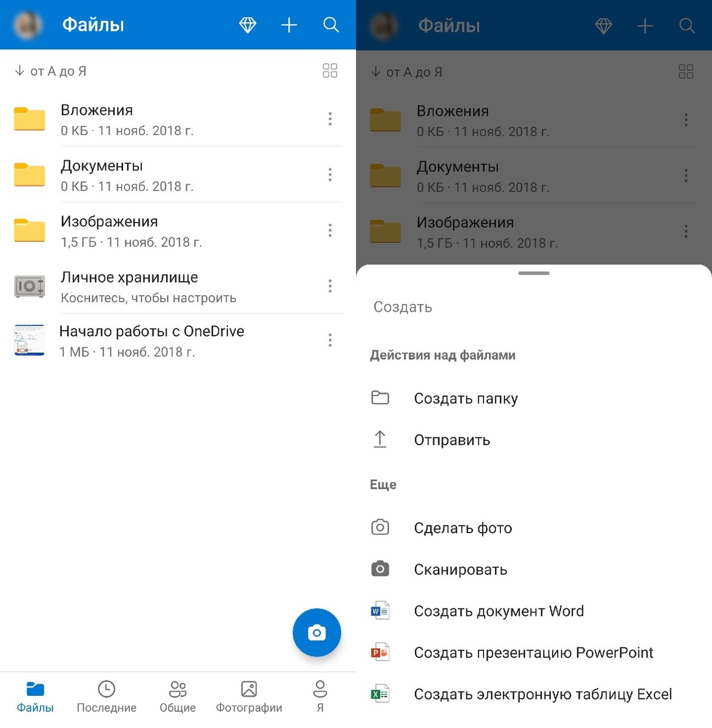Viewport: 712px width, 728px height.
Task: Tap the folder outline icon beside Создать папку
Action: [x=380, y=398]
